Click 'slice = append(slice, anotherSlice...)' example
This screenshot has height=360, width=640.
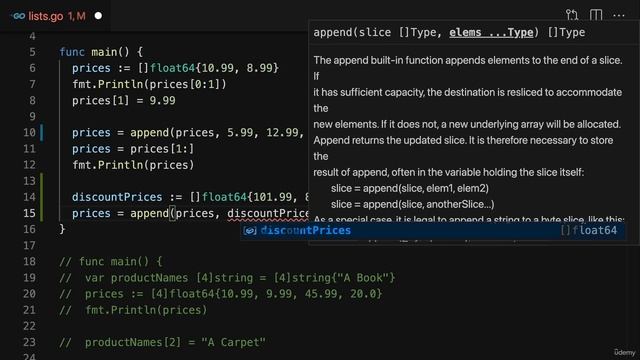(413, 204)
